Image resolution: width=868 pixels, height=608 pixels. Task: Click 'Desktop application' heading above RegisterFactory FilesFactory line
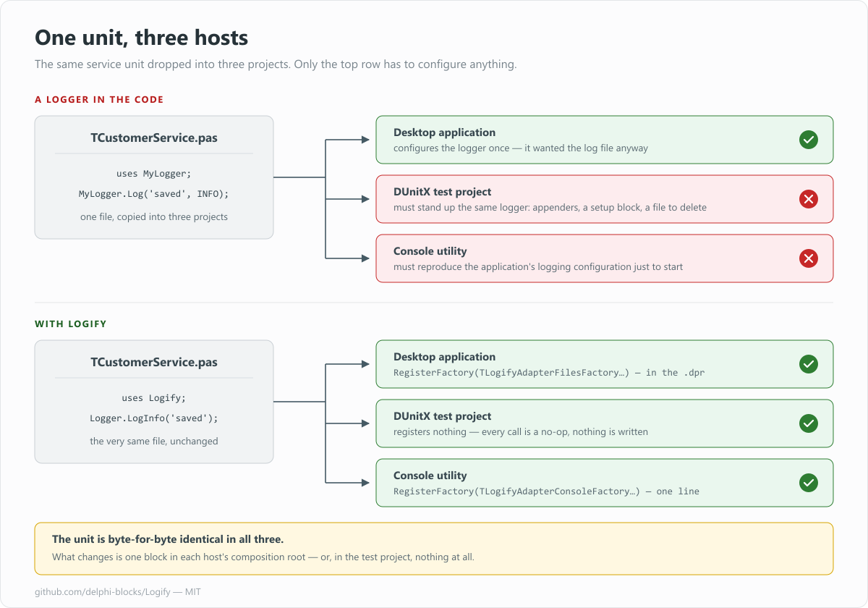click(x=445, y=357)
